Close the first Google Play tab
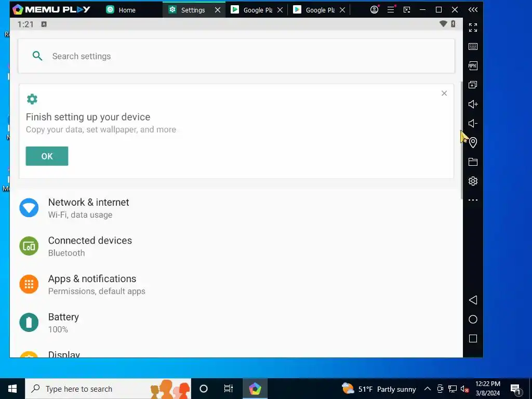This screenshot has width=532, height=399. 280,10
